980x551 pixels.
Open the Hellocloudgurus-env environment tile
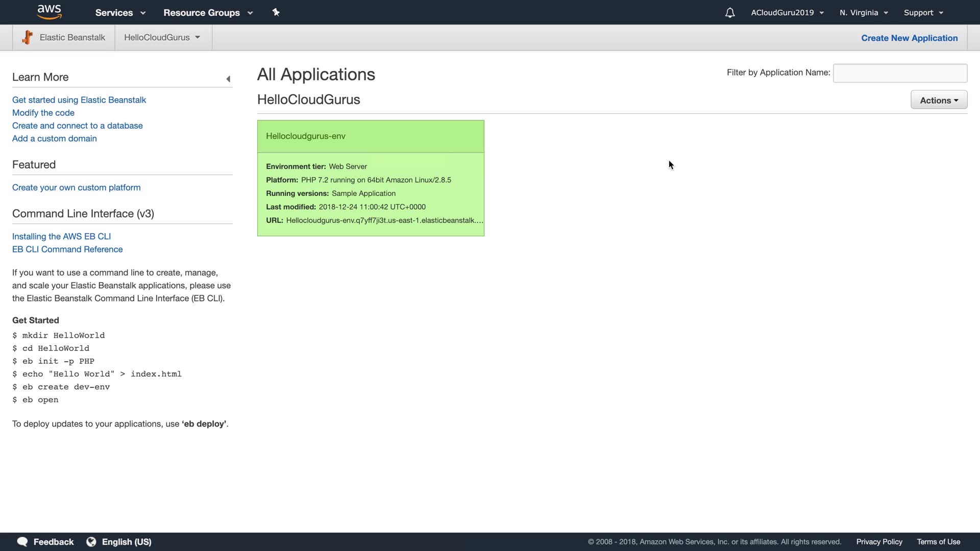pos(306,136)
